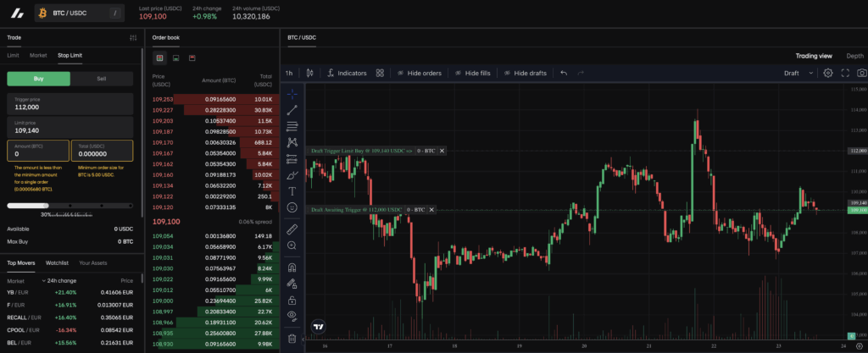The height and width of the screenshot is (353, 868).
Task: Toggle Hide fills on the chart
Action: [x=472, y=73]
